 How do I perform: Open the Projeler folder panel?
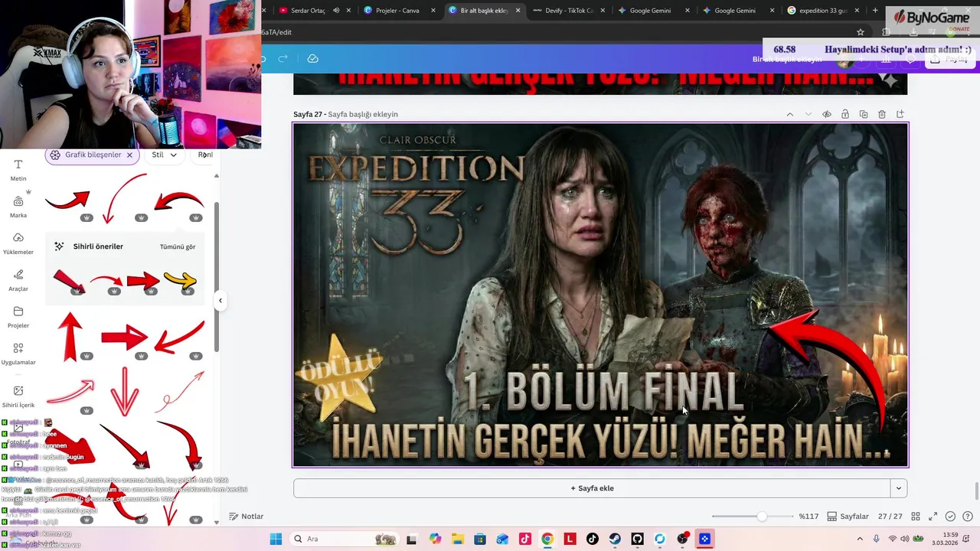[x=18, y=317]
